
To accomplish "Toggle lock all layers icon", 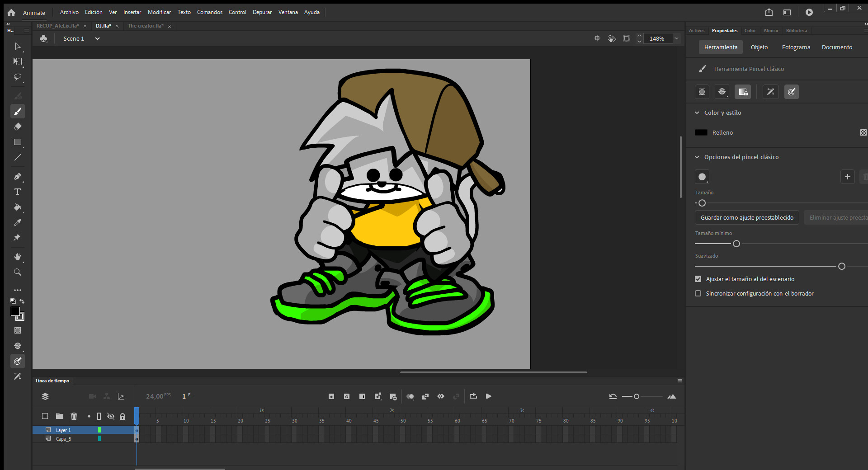I will point(123,416).
